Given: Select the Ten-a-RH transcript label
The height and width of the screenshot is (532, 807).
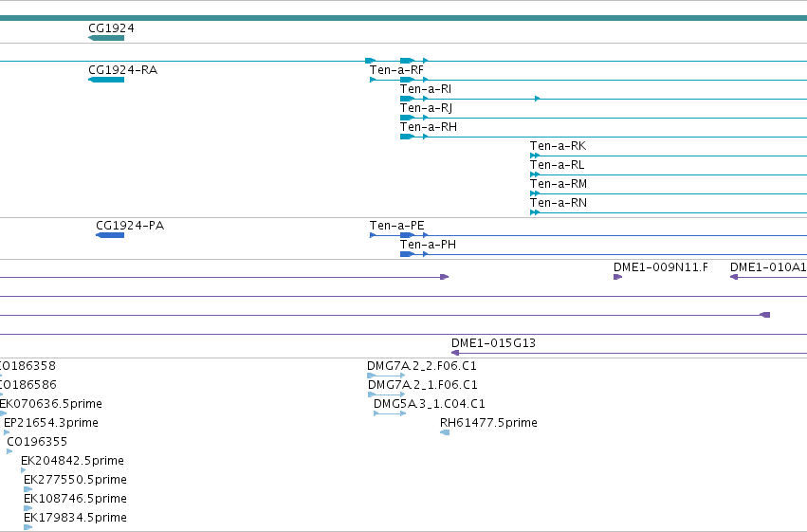Looking at the screenshot, I should [429, 127].
